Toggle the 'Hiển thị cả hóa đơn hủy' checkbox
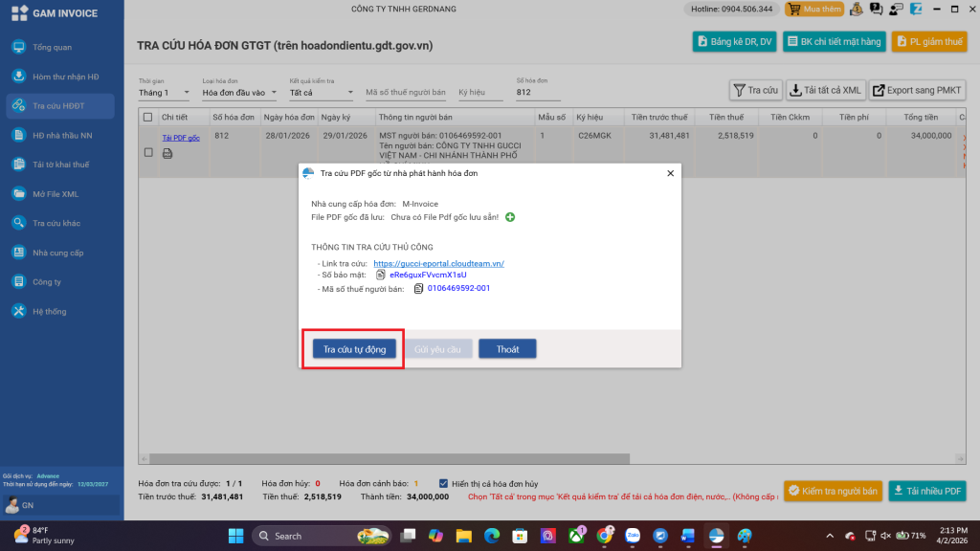 click(x=442, y=483)
